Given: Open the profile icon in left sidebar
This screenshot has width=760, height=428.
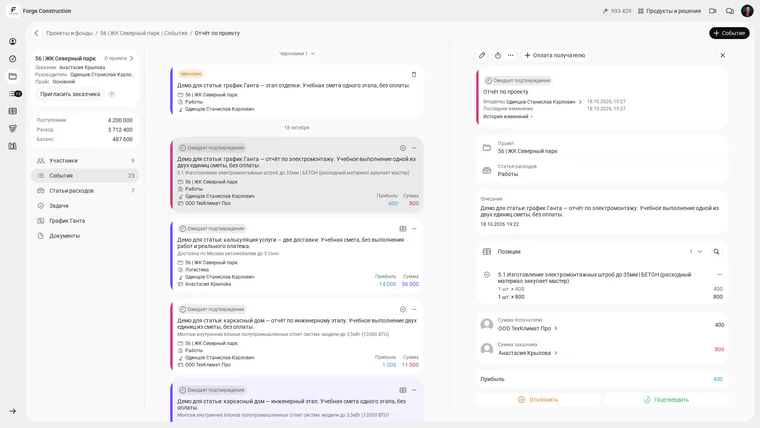Looking at the screenshot, I should (x=13, y=41).
